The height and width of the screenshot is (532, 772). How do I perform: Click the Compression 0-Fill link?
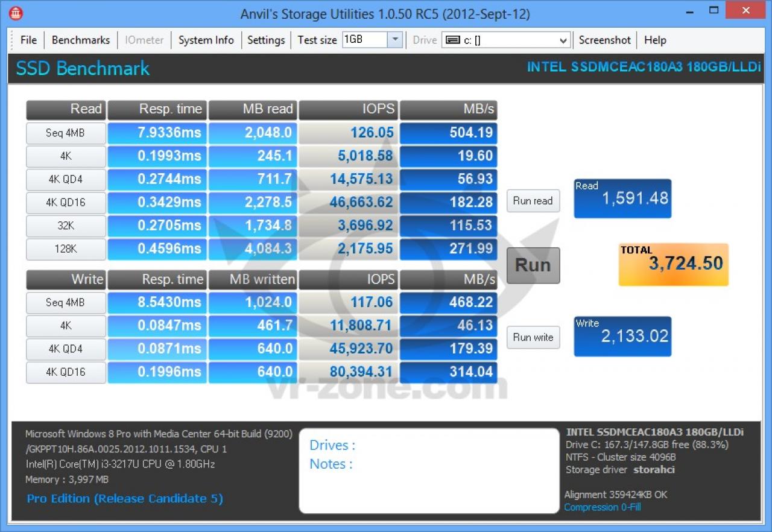pos(603,507)
